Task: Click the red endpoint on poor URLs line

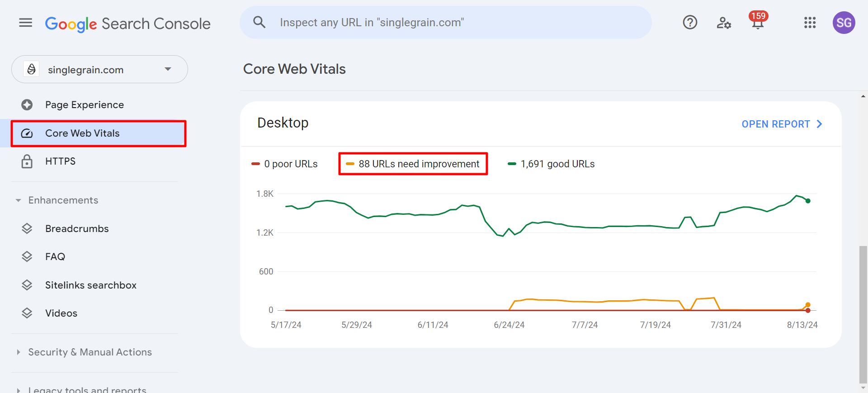Action: click(x=808, y=310)
